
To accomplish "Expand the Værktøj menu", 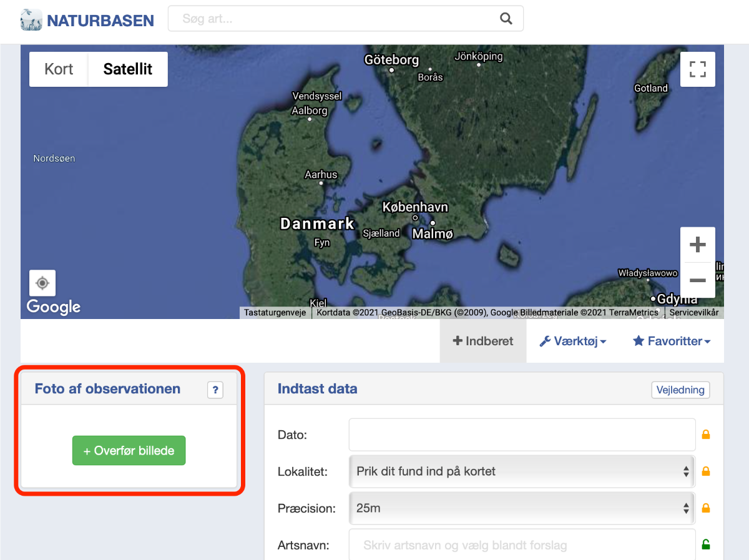I will 572,341.
